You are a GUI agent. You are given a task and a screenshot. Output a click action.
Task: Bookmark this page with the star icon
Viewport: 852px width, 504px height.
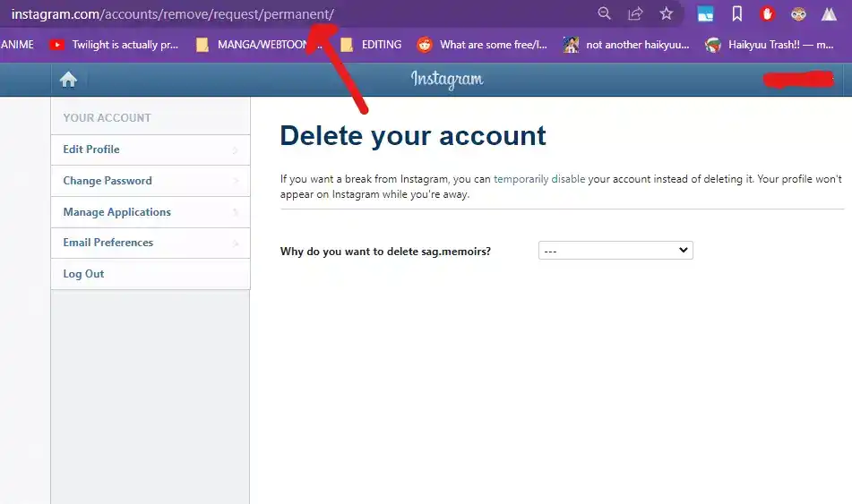(667, 13)
